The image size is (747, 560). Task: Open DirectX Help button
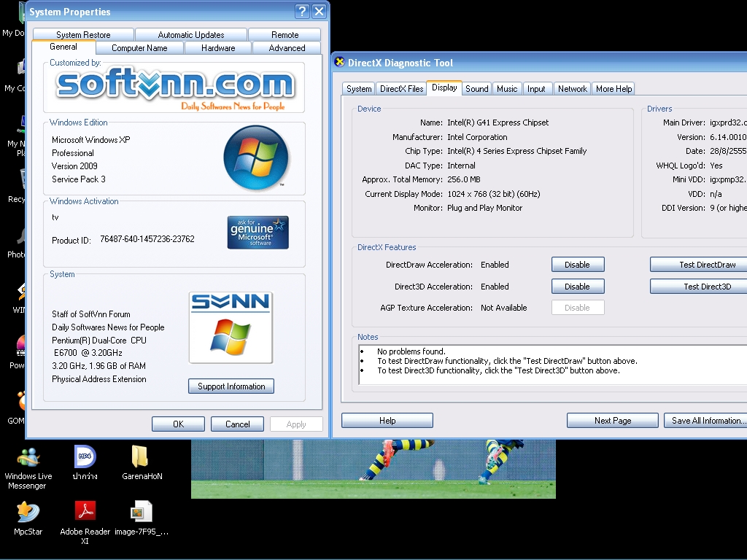387,421
